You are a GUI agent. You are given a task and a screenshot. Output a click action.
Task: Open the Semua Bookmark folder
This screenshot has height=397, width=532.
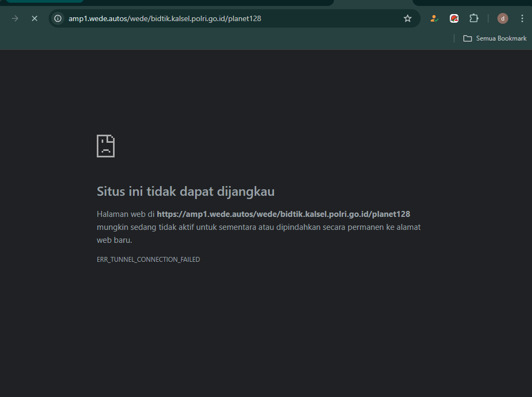[495, 38]
